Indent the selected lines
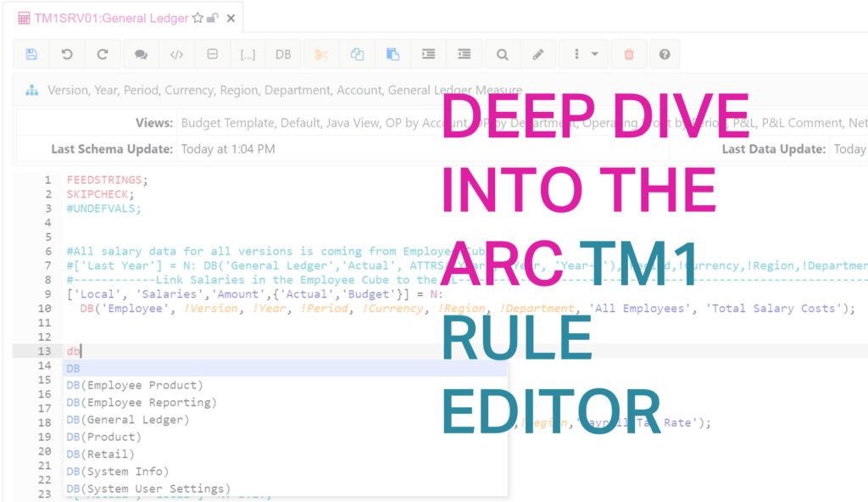Image resolution: width=868 pixels, height=502 pixels. click(429, 54)
